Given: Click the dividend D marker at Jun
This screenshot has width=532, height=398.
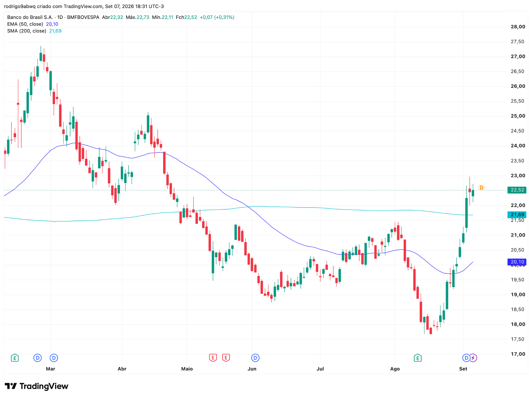Looking at the screenshot, I should click(255, 358).
